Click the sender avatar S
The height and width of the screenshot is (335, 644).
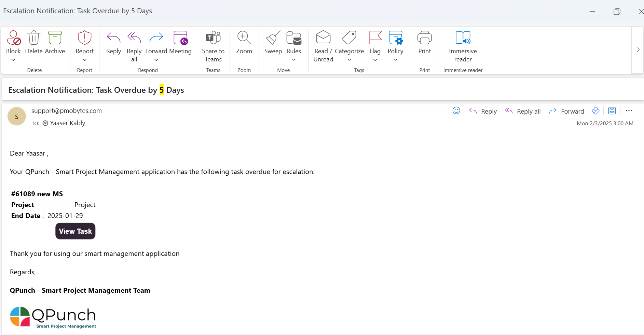(17, 116)
